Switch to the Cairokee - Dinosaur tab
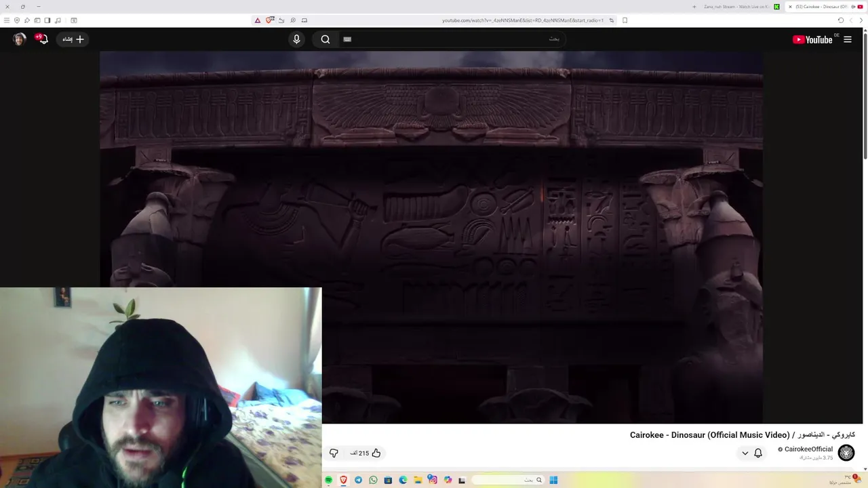 pyautogui.click(x=825, y=7)
